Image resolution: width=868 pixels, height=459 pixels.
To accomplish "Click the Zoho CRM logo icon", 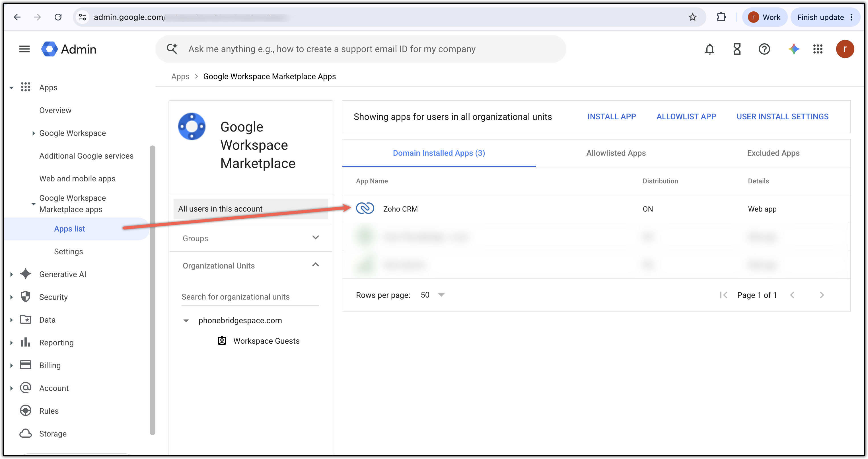I will click(365, 208).
